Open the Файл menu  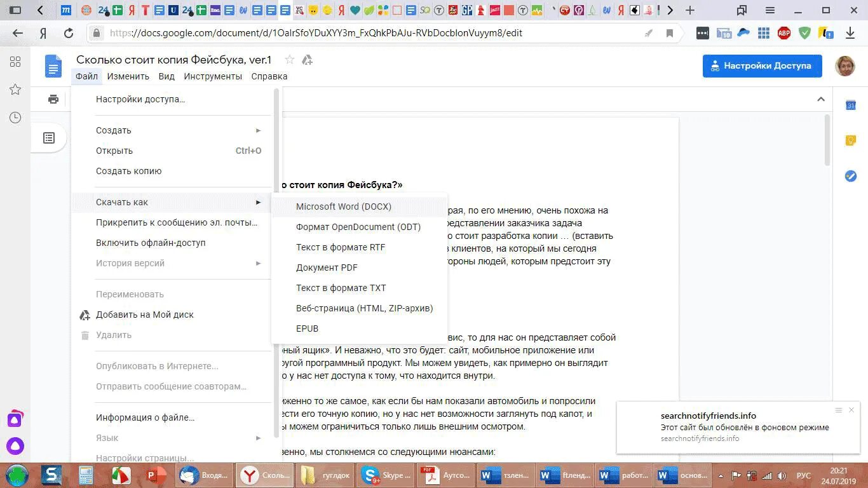(x=86, y=76)
